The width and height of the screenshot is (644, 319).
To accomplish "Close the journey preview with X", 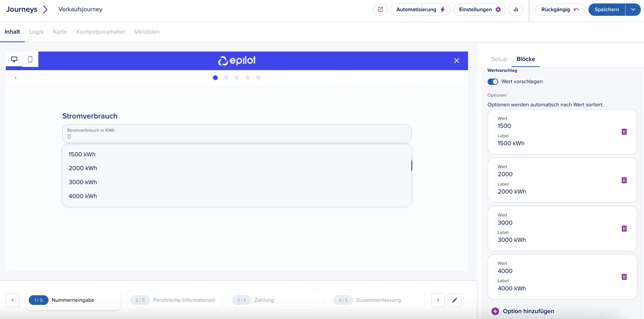I will pyautogui.click(x=456, y=60).
